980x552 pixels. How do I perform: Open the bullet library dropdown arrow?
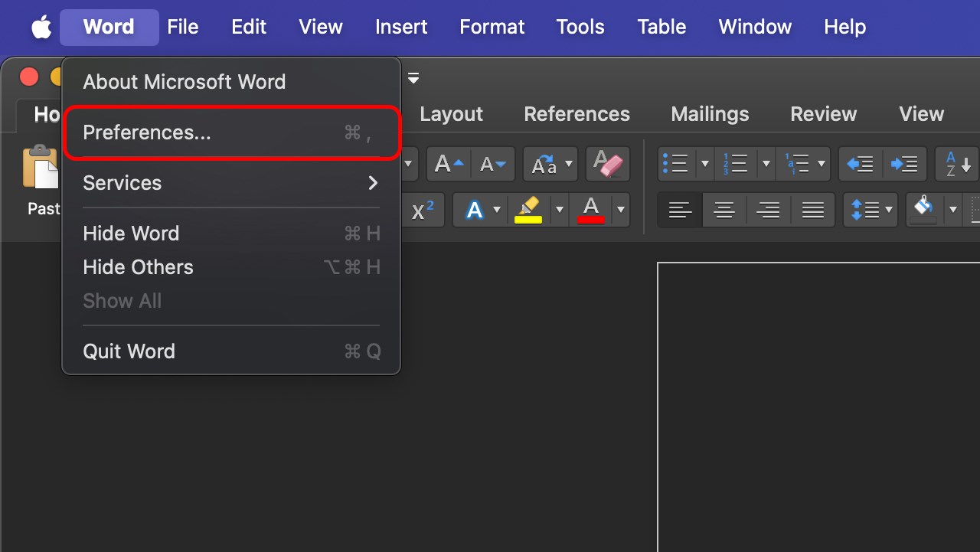[x=705, y=164]
